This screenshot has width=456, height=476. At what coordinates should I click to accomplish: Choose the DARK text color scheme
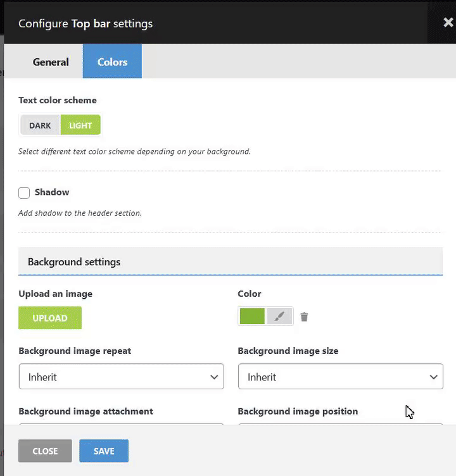pos(40,125)
